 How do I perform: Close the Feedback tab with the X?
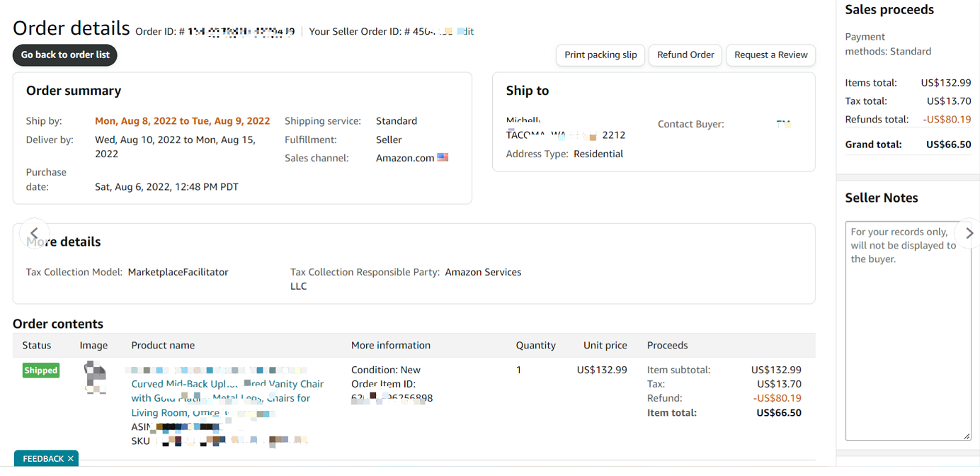pos(71,459)
